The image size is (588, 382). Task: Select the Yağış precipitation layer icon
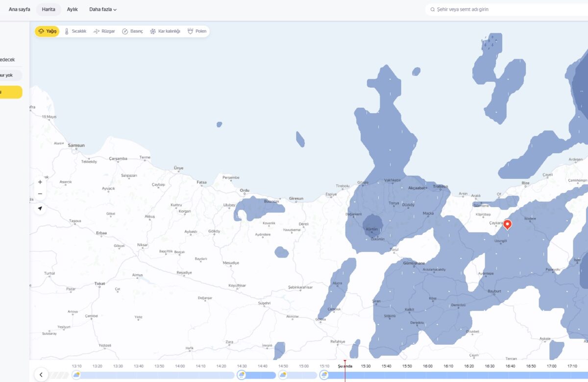click(x=41, y=31)
